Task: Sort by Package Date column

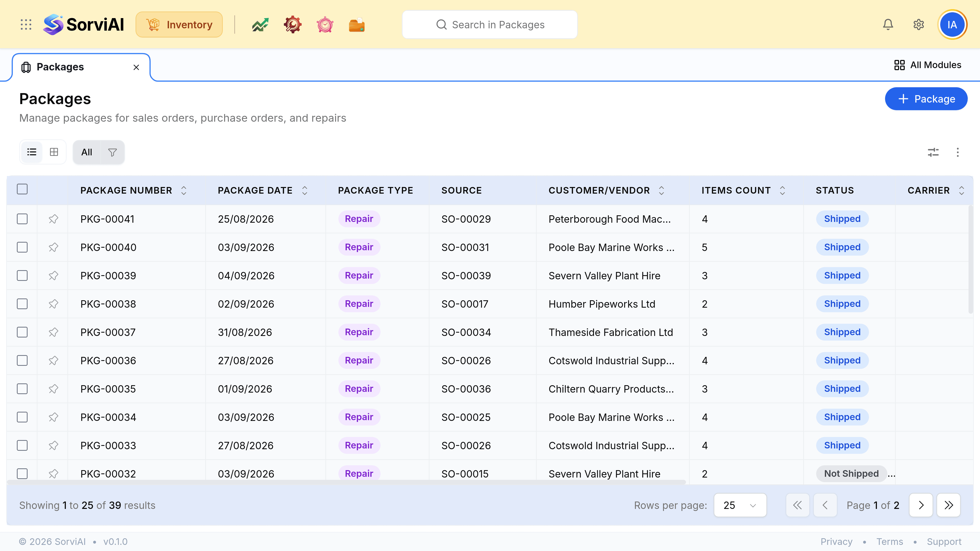Action: [305, 191]
